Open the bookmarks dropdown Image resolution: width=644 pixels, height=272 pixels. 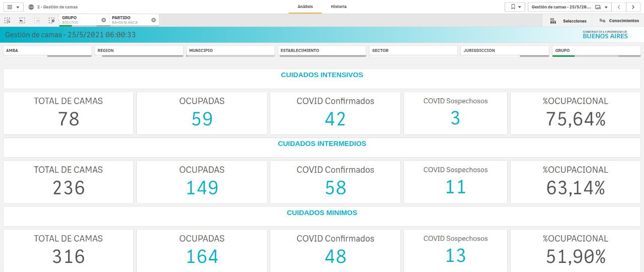515,7
